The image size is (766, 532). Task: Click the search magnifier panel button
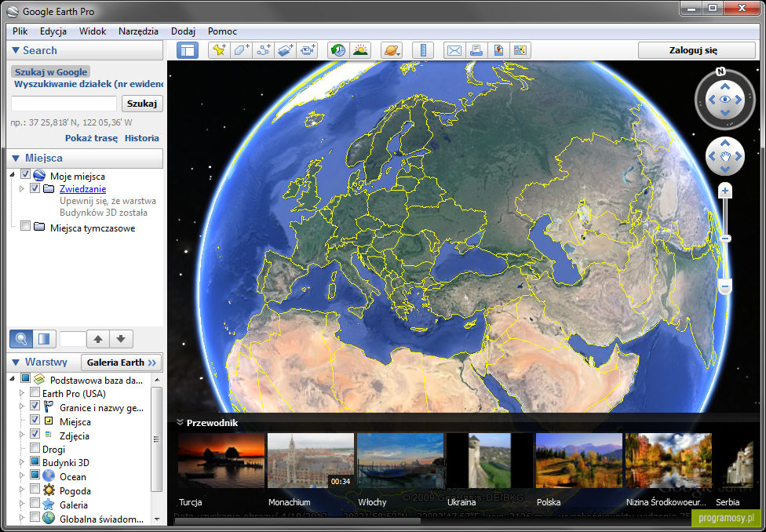point(21,338)
